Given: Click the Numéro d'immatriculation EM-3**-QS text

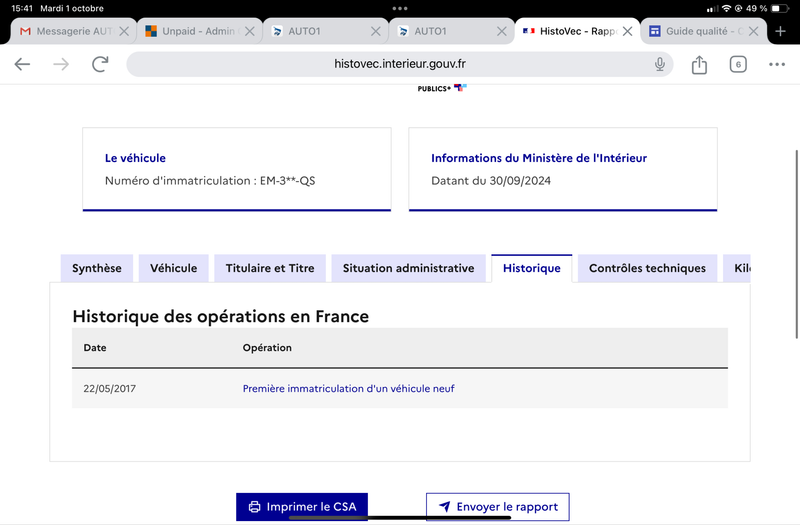Looking at the screenshot, I should (210, 181).
